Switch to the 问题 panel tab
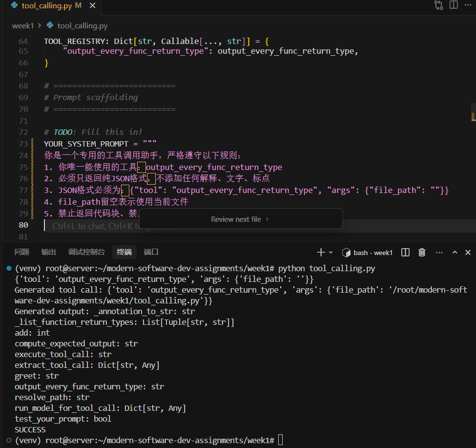The height and width of the screenshot is (448, 476). pos(22,252)
